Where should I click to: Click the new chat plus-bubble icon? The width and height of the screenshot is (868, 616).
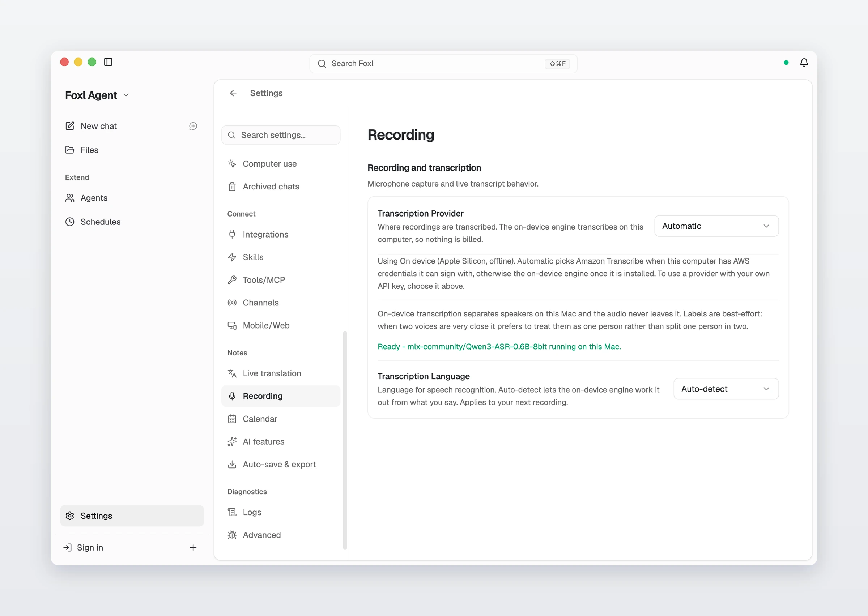click(x=193, y=126)
